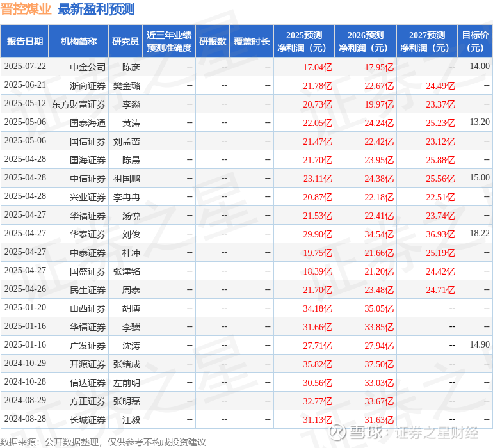
Task: Click target price 18.22
Action: tap(480, 233)
